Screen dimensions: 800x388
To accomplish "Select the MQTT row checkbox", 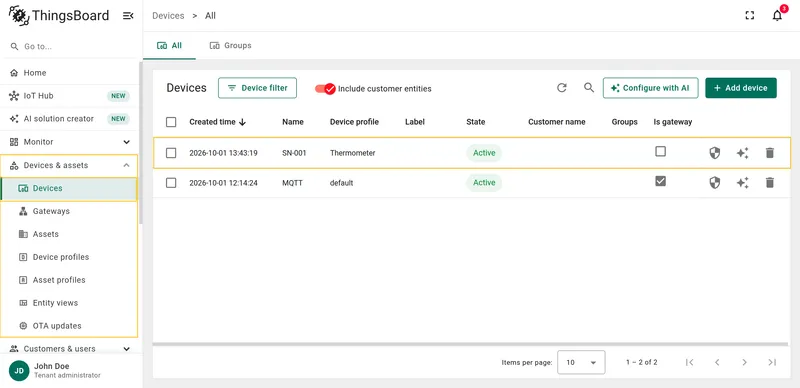I will pyautogui.click(x=171, y=183).
